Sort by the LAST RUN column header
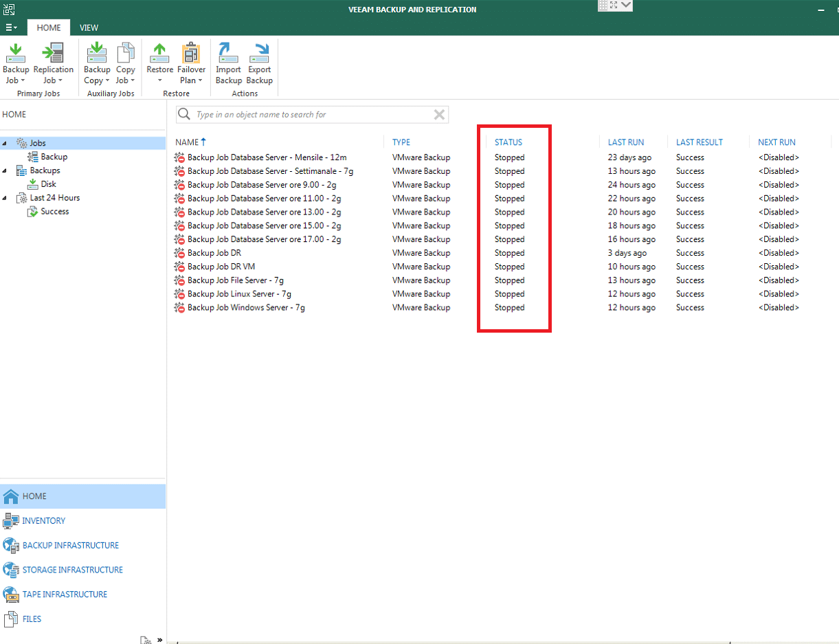 tap(626, 142)
